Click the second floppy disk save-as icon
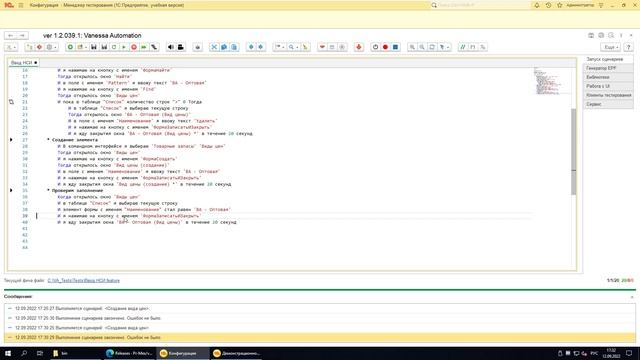Image resolution: width=640 pixels, height=360 pixels. pyautogui.click(x=104, y=47)
